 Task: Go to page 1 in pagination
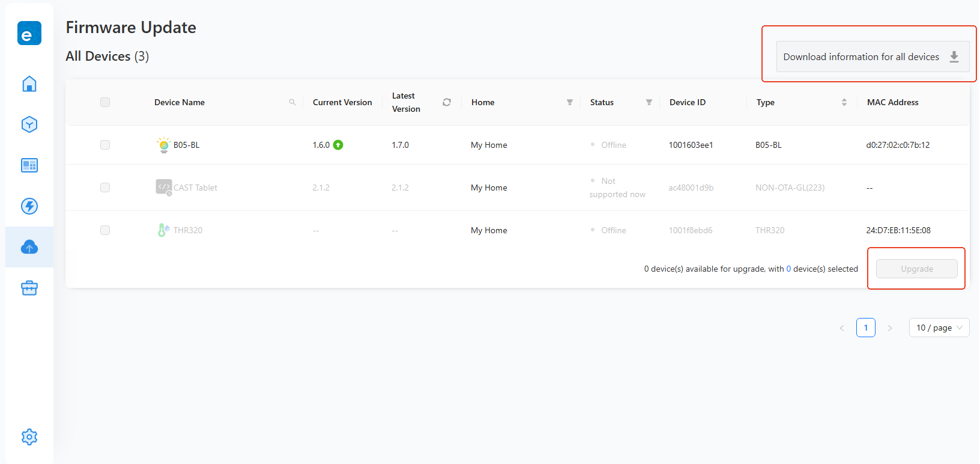865,328
